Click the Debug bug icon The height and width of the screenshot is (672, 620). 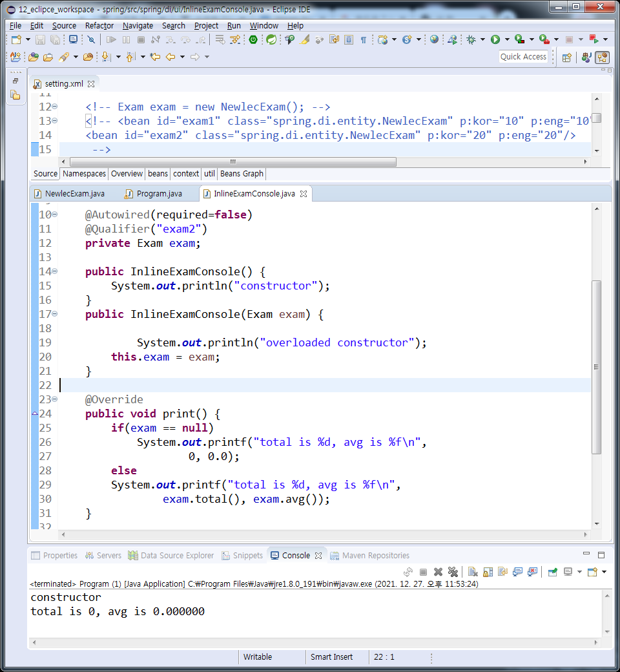[x=471, y=40]
